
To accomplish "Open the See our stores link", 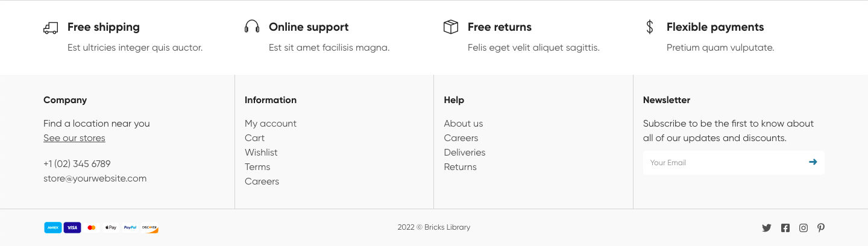I will point(74,138).
